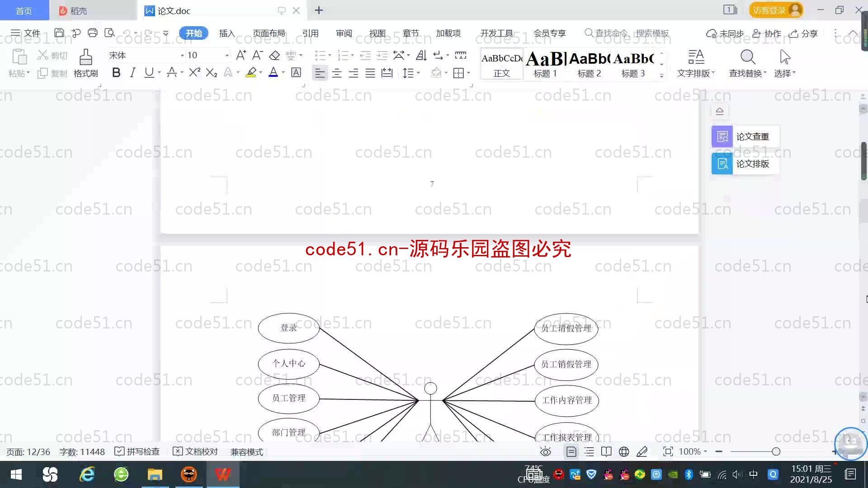Toggle 拼写检查 checkbox in status bar

pyautogui.click(x=119, y=452)
